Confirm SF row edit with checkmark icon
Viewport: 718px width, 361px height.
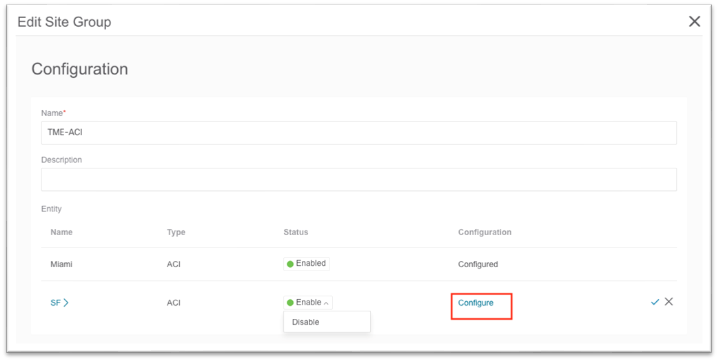point(655,302)
